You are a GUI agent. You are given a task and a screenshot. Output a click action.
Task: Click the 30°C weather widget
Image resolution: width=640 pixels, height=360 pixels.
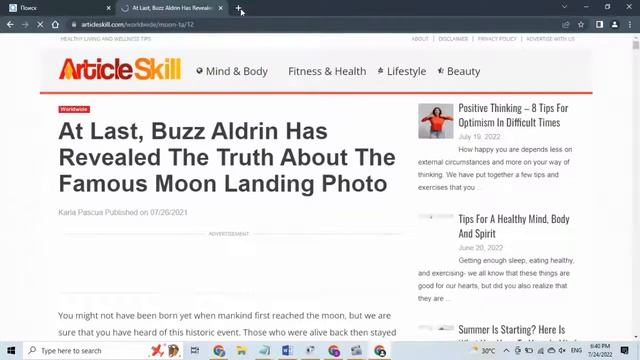(484, 351)
